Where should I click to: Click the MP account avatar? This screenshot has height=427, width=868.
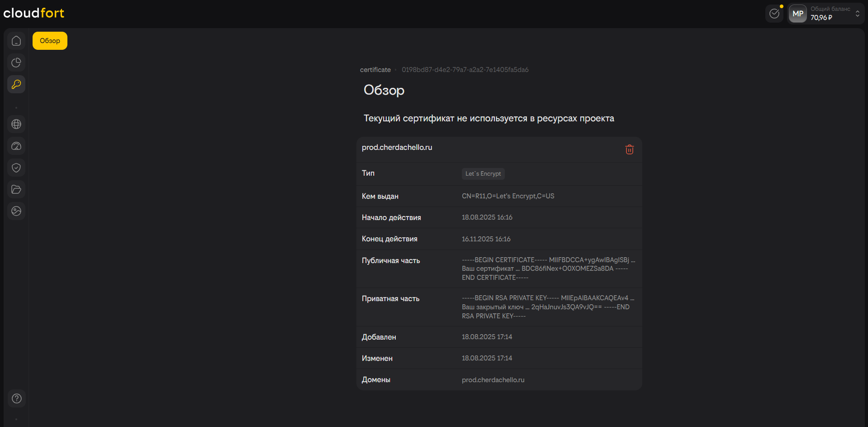[x=798, y=14]
